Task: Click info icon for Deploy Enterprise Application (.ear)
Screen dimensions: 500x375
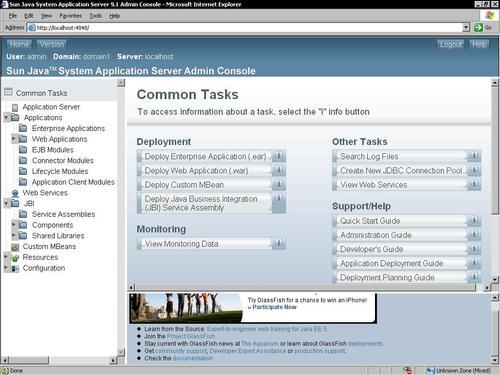Action: [279, 156]
